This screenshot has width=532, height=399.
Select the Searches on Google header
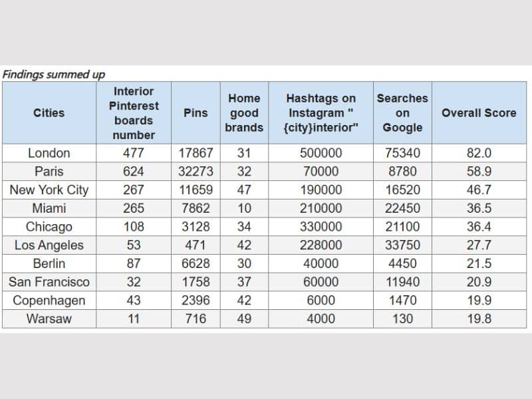[x=402, y=113]
